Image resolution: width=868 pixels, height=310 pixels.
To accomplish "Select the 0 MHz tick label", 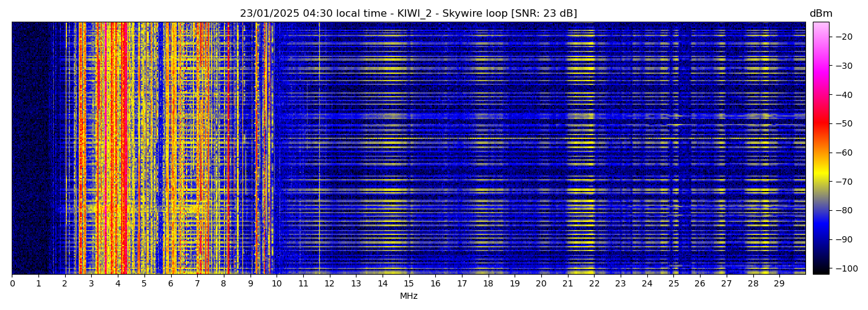I will click(x=12, y=283).
